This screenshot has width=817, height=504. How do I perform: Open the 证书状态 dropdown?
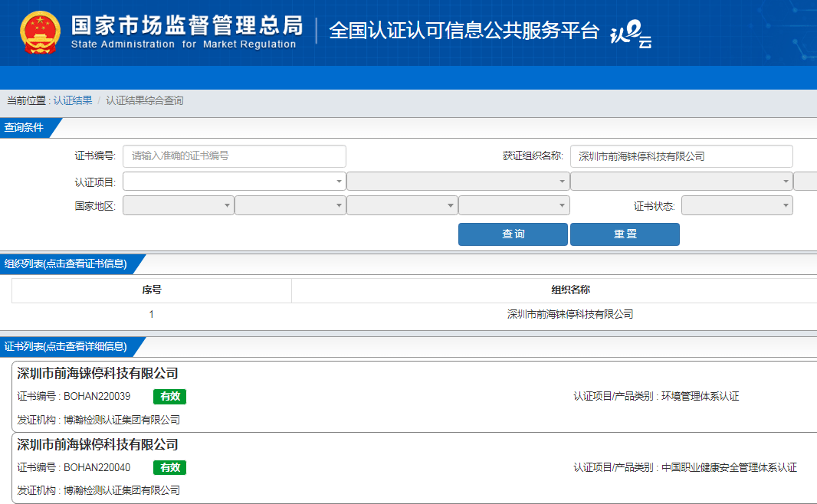pos(737,206)
